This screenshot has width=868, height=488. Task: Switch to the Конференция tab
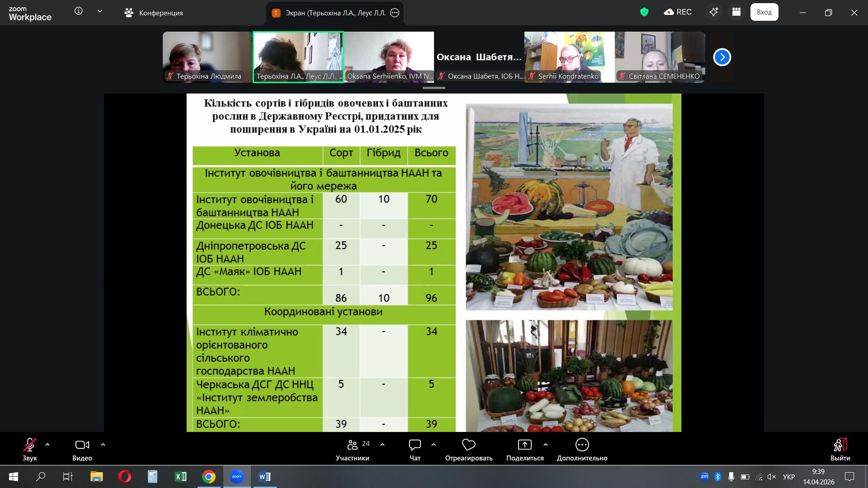[154, 13]
